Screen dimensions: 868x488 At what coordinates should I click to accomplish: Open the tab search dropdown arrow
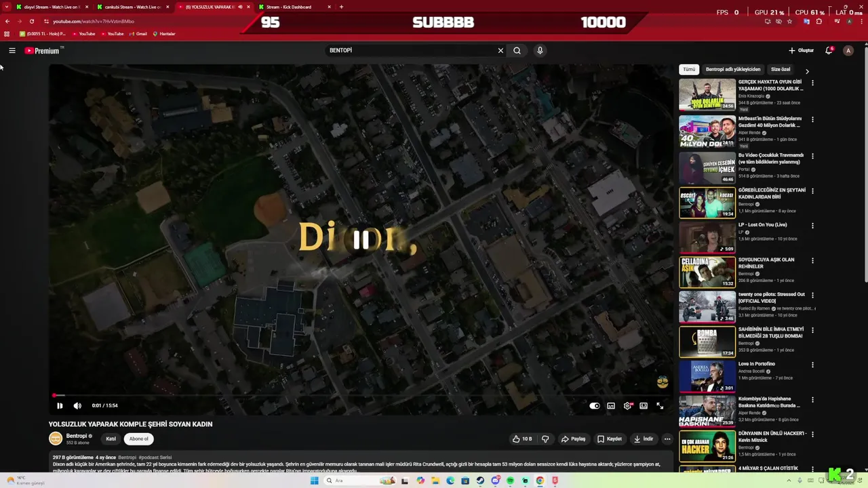tap(7, 7)
